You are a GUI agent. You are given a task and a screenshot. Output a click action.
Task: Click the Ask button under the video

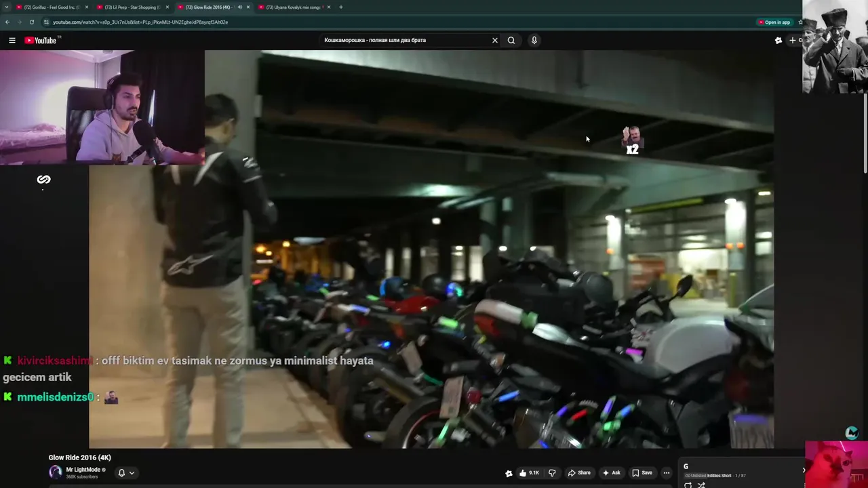[611, 473]
